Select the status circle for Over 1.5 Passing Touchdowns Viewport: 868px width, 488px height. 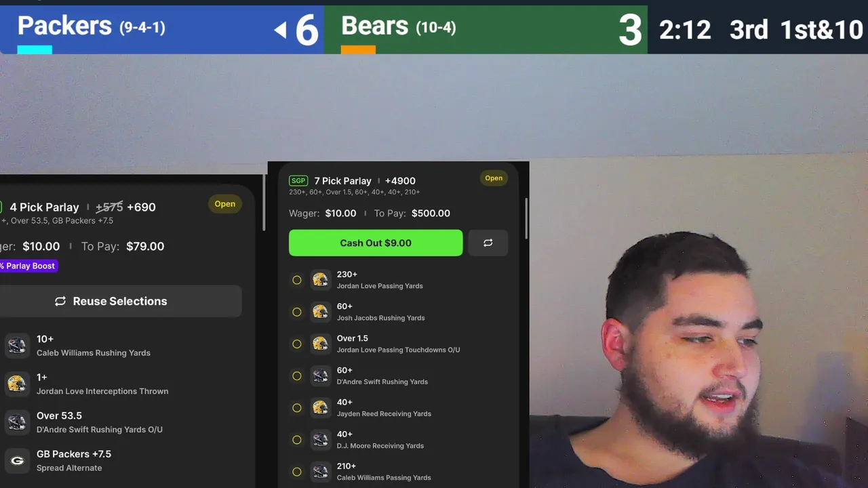tap(297, 344)
